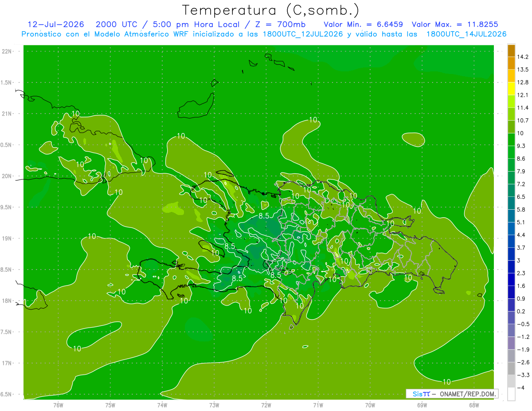Click the "21N" latitude axis label
This screenshot has height=411, width=532.
(x=7, y=114)
